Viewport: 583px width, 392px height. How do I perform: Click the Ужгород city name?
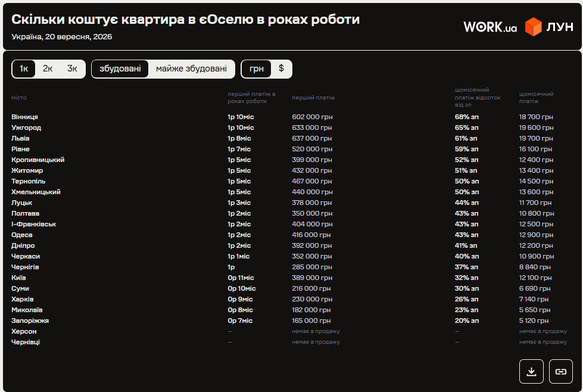coord(26,127)
